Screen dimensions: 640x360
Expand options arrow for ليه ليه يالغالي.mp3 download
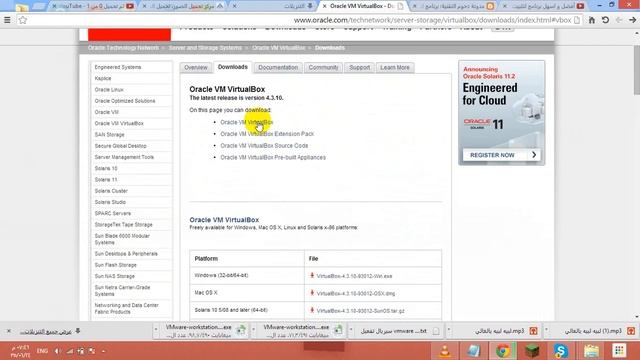click(x=449, y=329)
